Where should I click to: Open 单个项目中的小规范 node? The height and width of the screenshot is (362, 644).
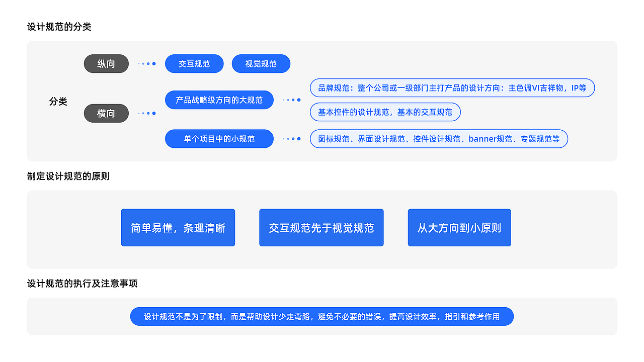coord(219,138)
